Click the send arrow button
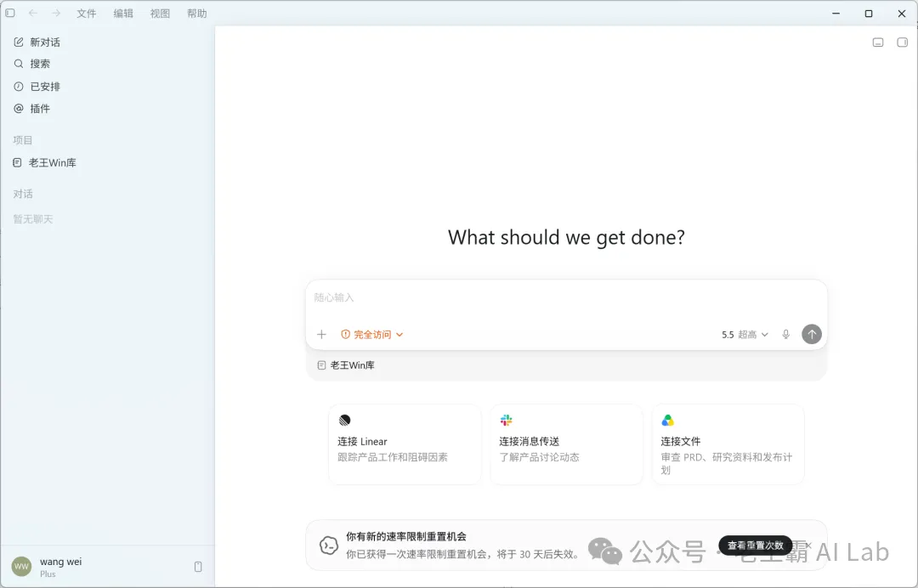Viewport: 918px width, 588px height. click(x=812, y=334)
